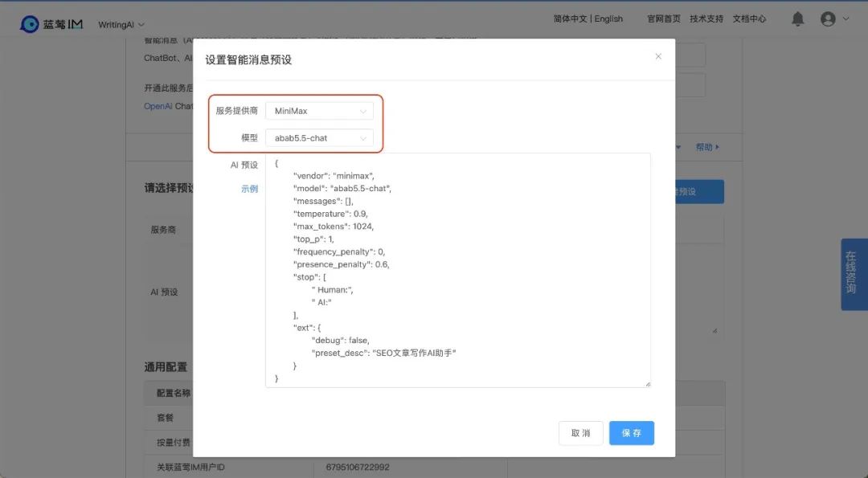Click the 服务提供商 field label
The height and width of the screenshot is (478, 868).
click(x=236, y=111)
